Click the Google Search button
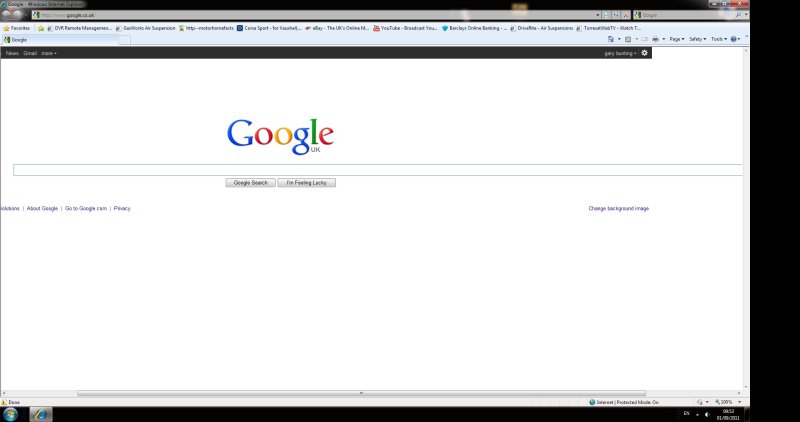The image size is (800, 422). pos(251,183)
